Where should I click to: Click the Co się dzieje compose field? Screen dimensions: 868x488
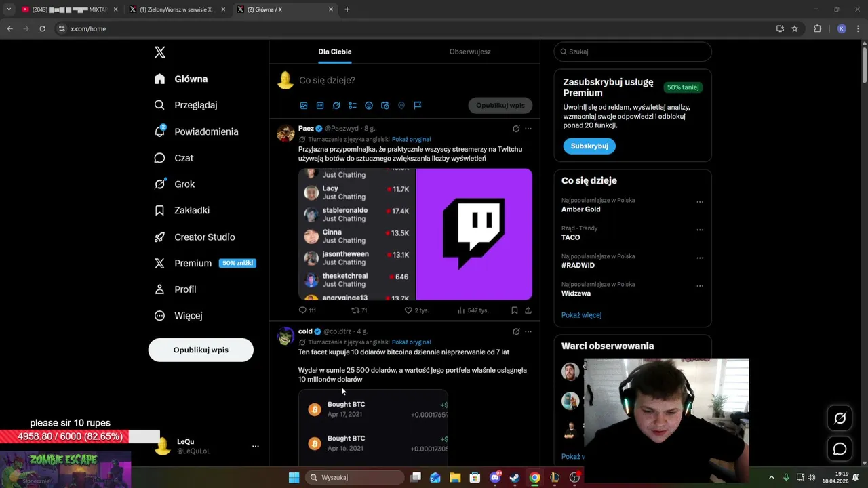point(327,80)
